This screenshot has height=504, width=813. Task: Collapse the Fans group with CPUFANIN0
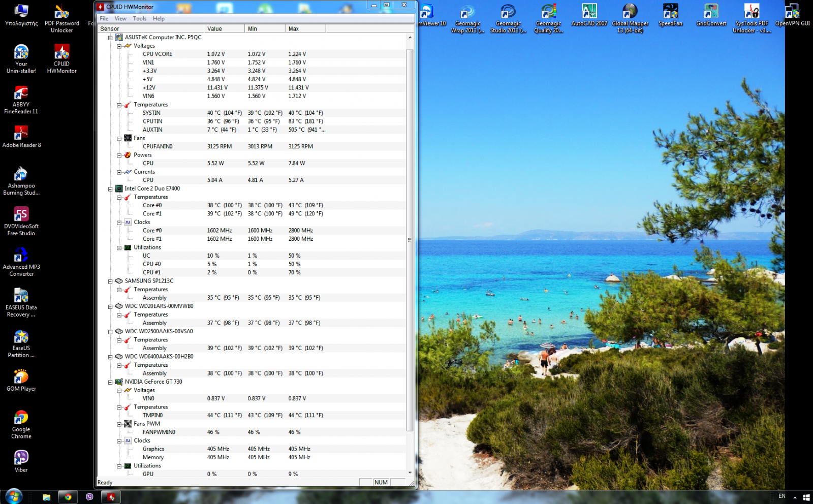click(x=119, y=138)
